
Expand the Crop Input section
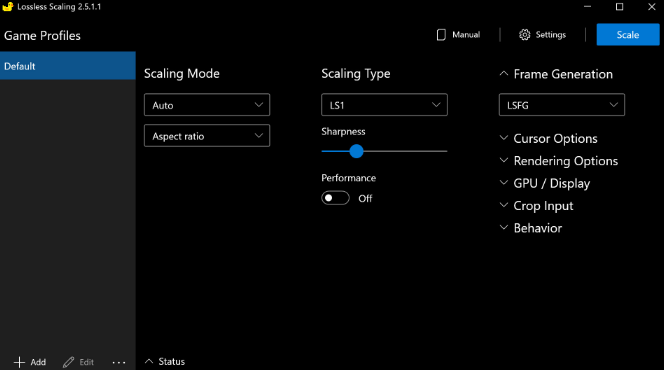tap(536, 206)
